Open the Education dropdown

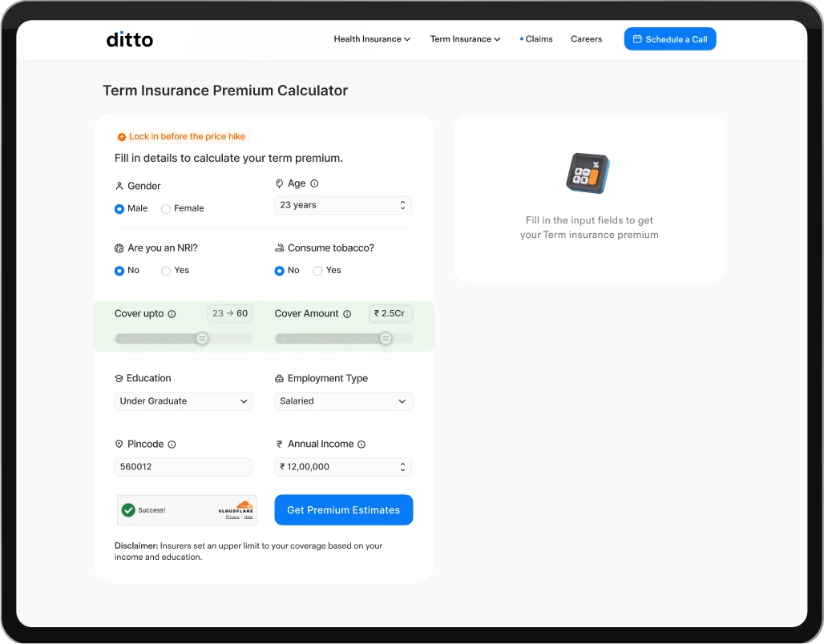pyautogui.click(x=184, y=401)
